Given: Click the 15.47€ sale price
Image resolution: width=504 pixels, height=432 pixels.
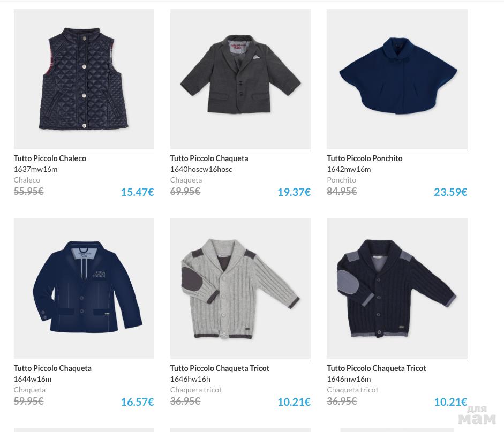Looking at the screenshot, I should (137, 192).
